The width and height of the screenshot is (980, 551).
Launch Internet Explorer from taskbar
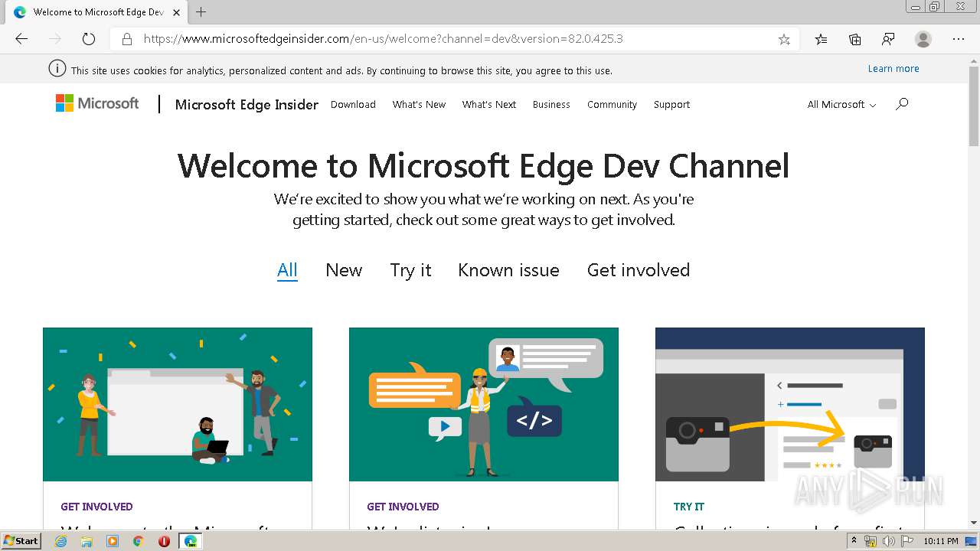click(x=60, y=541)
